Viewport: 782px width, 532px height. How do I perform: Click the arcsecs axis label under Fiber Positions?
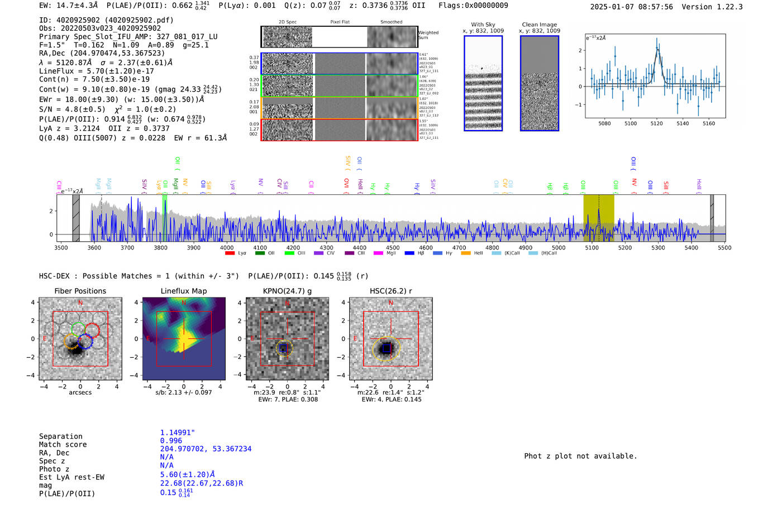(x=80, y=392)
